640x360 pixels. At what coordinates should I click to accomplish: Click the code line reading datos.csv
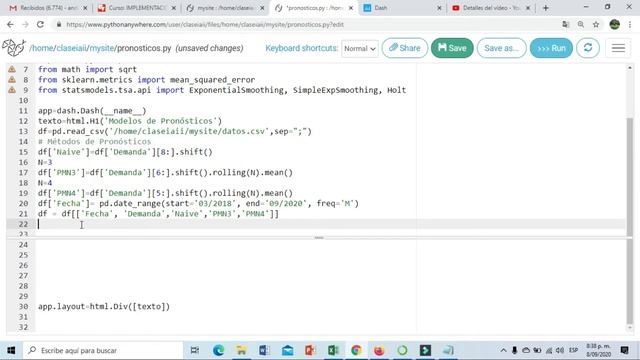pyautogui.click(x=175, y=131)
